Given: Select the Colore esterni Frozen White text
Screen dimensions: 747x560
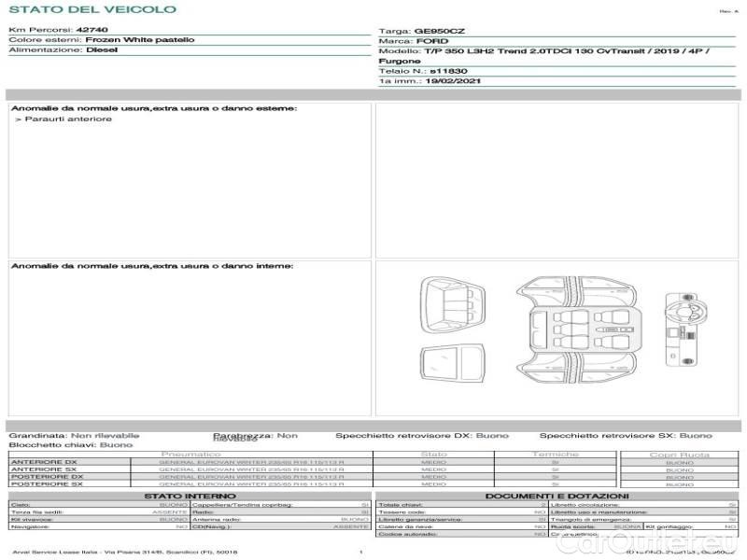Looking at the screenshot, I should pos(102,40).
